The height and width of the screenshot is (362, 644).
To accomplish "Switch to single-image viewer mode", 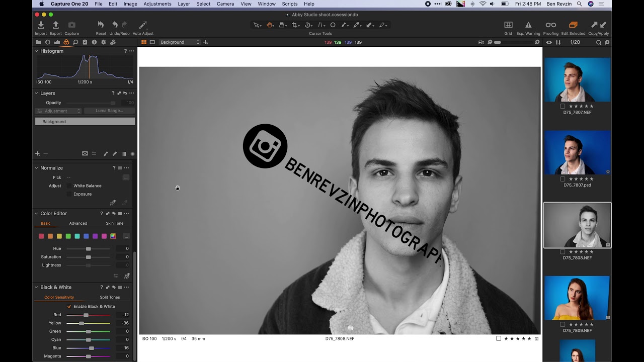I will point(152,42).
